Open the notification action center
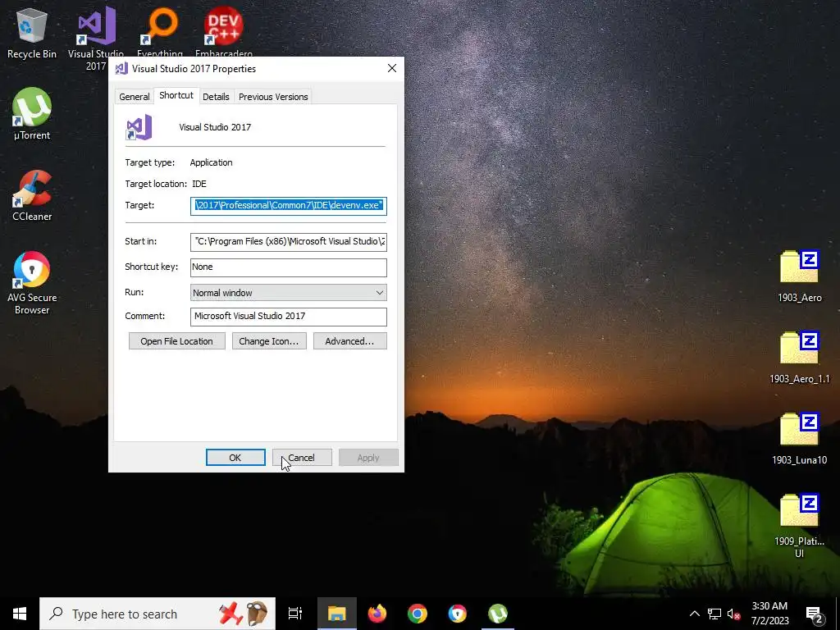840x630 pixels. 815,614
